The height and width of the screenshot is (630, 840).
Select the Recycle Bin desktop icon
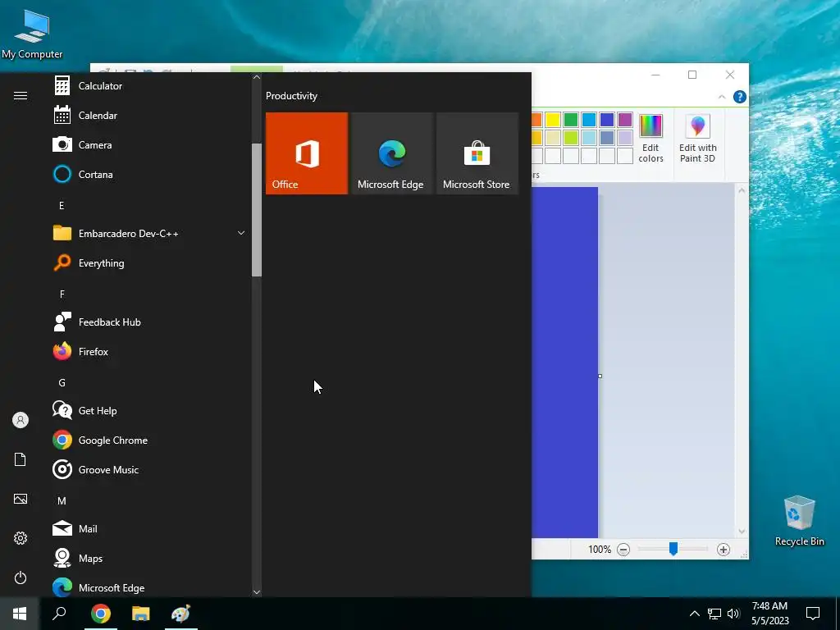(x=799, y=521)
